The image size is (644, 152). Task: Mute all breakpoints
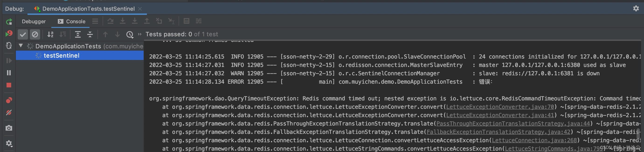tap(9, 113)
